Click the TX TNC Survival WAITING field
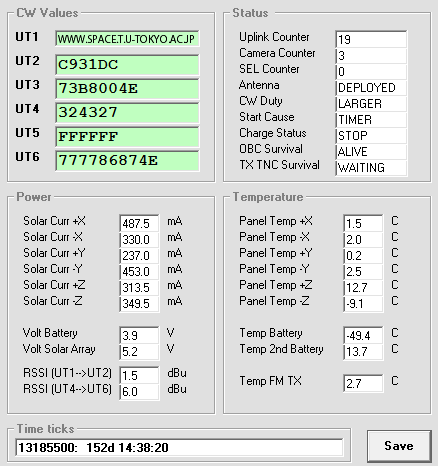Screen dimensions: 438x466 [371, 167]
